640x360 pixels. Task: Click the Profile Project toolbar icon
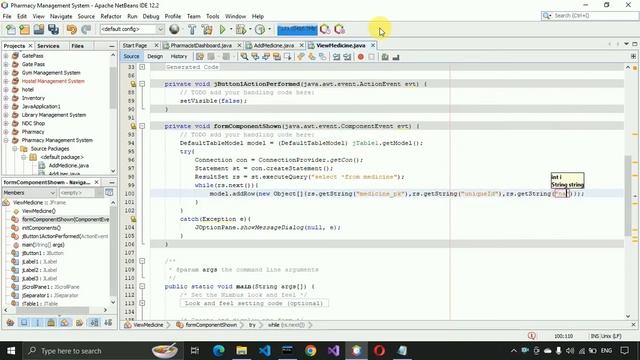point(260,29)
